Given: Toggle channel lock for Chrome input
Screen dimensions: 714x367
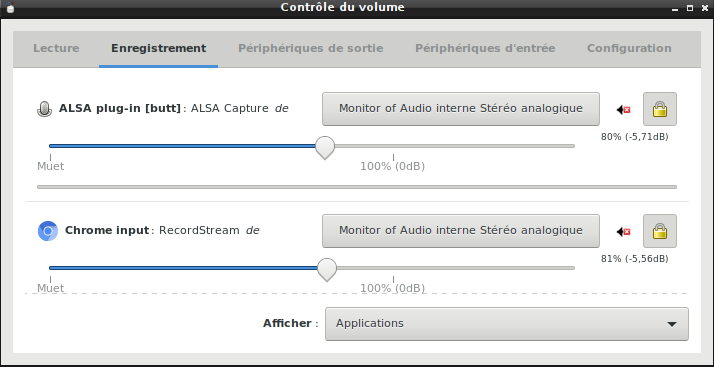Looking at the screenshot, I should [660, 231].
